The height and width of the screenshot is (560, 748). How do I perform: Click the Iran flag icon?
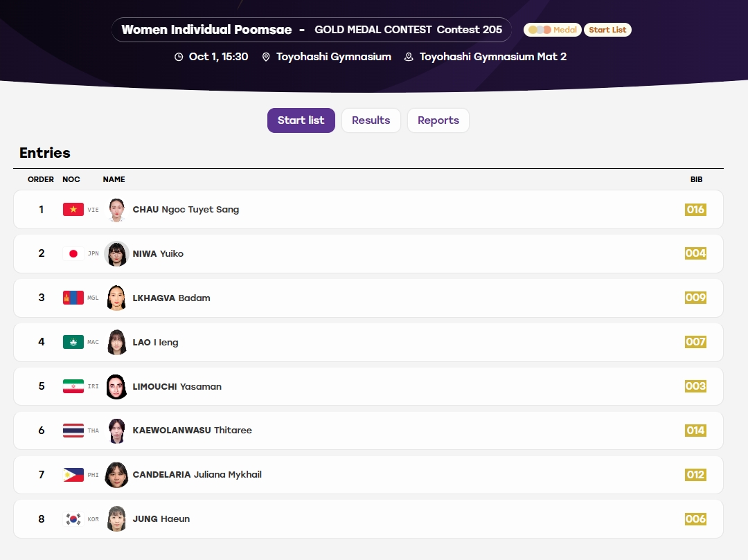tap(73, 386)
